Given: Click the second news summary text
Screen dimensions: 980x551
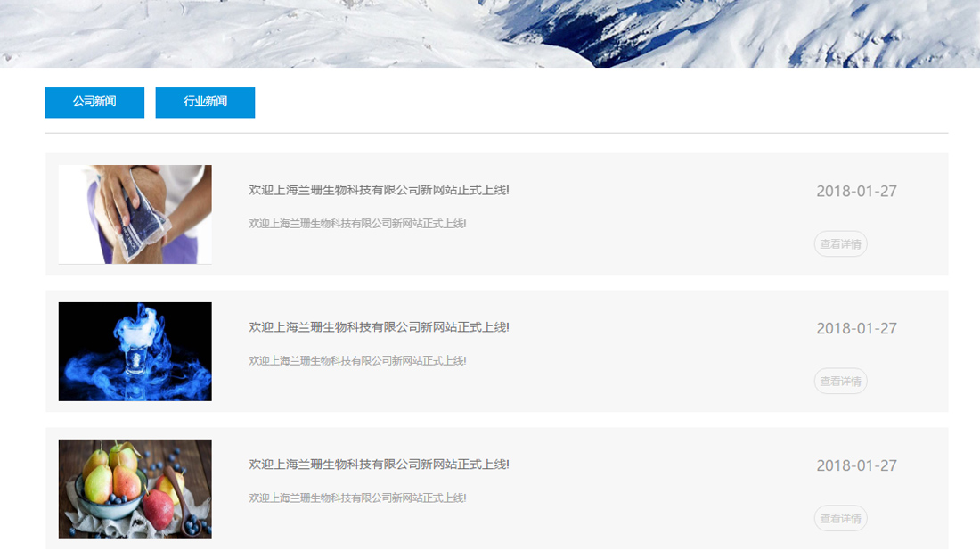Looking at the screenshot, I should (355, 361).
